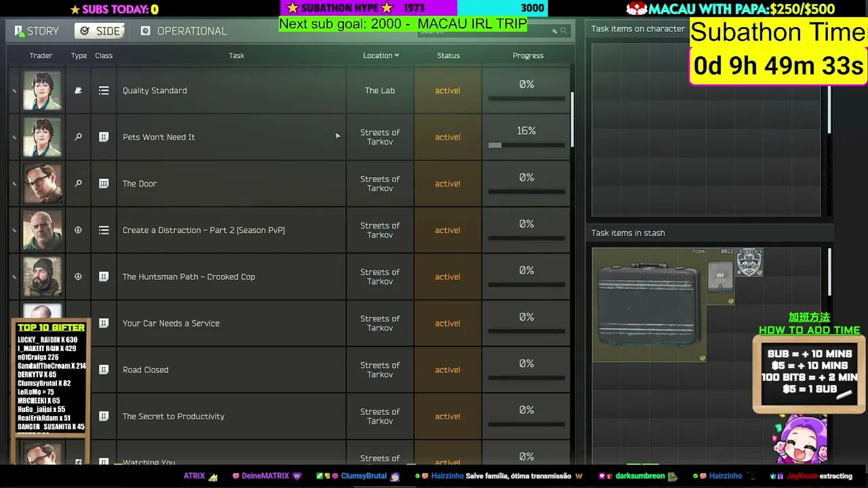Click the trader portrait for Huntsman Path – Crooked Cop
Image resolution: width=868 pixels, height=488 pixels.
click(42, 277)
